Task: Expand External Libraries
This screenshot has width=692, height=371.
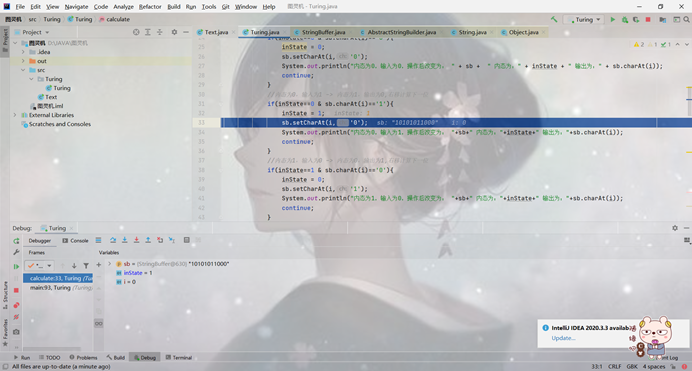Action: click(x=15, y=115)
